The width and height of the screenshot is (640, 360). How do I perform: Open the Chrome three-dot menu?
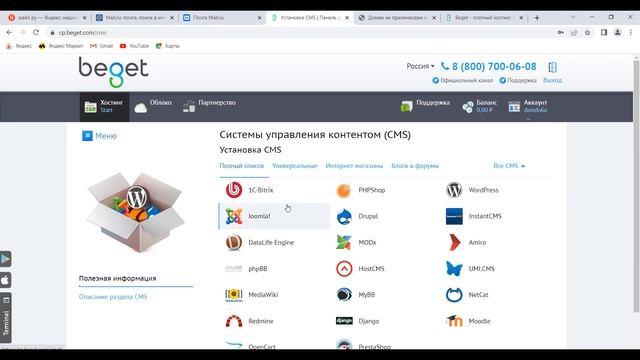pos(631,33)
